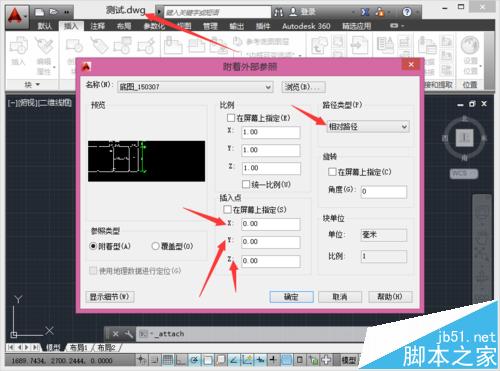500x371 pixels.
Task: Click the Open file icon in quick access toolbar
Action: click(x=53, y=12)
